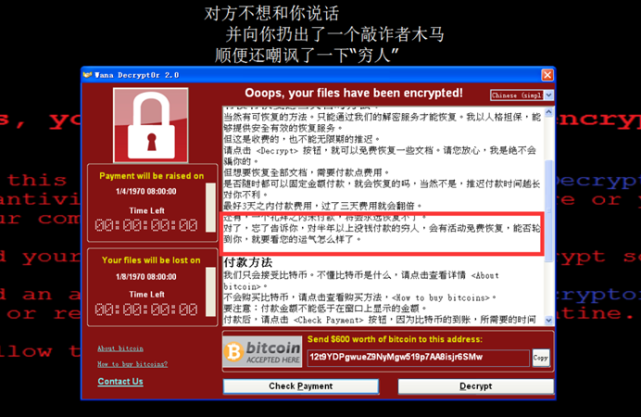
Task: Click the files lost progress bar
Action: tap(211, 291)
